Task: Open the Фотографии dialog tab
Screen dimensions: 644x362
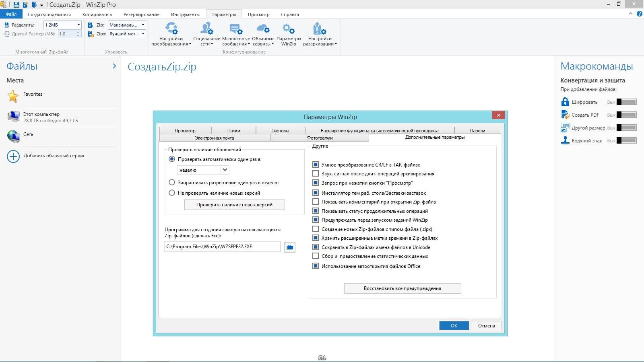Action: (320, 138)
